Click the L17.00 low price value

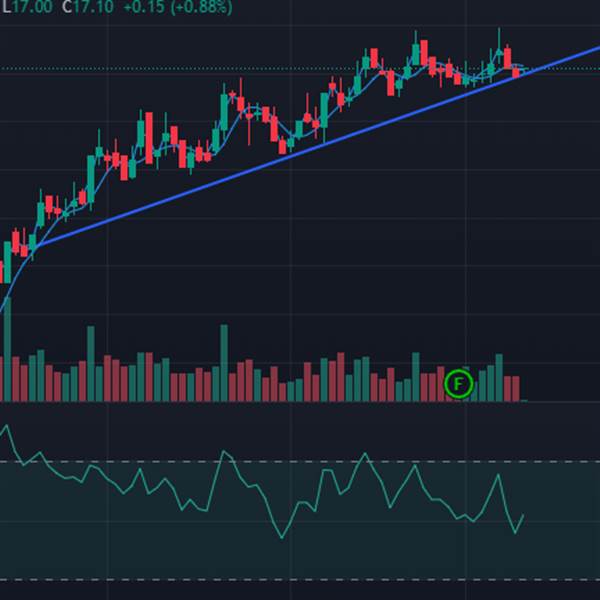point(27,7)
